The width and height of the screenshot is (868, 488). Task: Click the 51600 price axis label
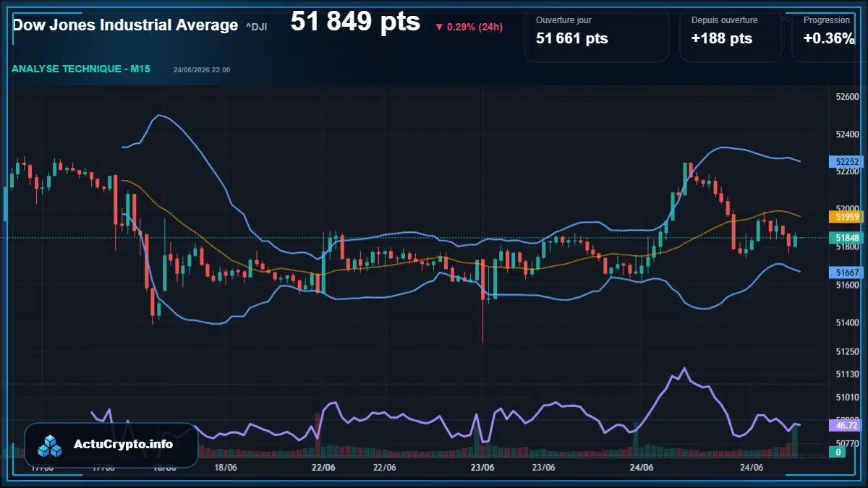click(846, 285)
